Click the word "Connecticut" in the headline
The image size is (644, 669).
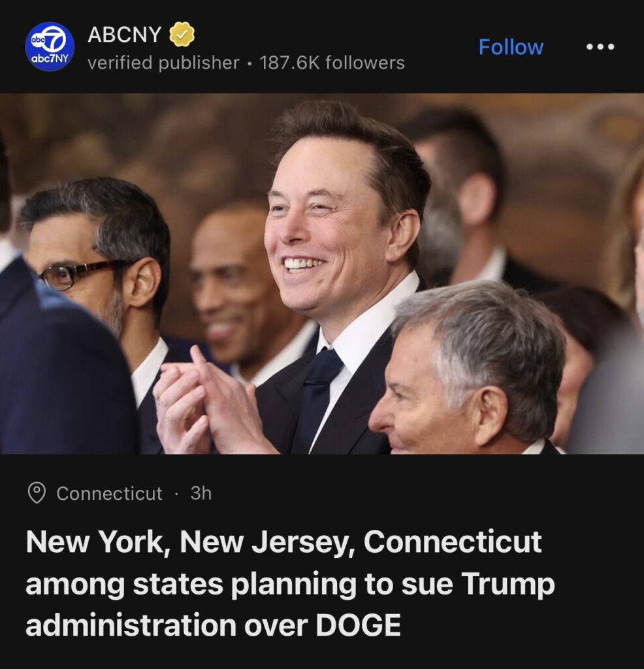(452, 542)
